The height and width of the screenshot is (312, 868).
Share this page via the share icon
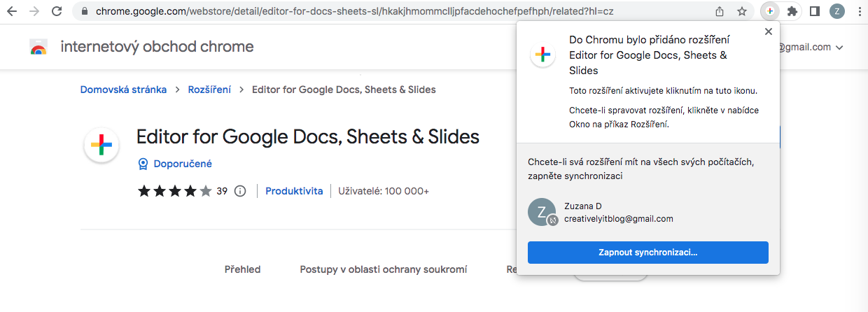click(720, 12)
